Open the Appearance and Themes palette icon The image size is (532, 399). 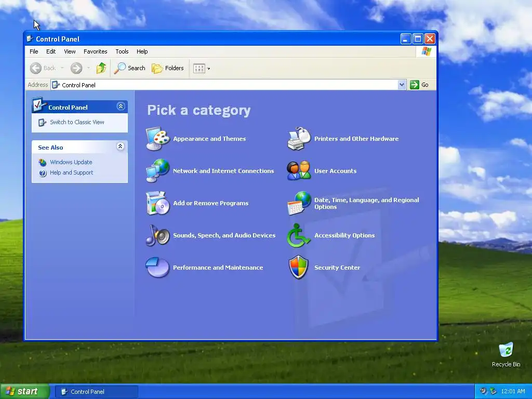(158, 138)
